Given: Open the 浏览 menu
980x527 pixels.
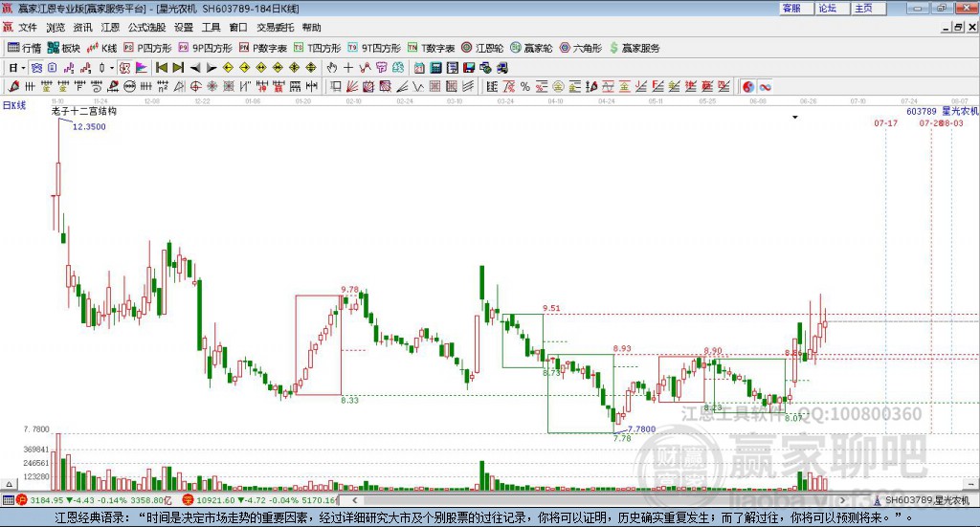Looking at the screenshot, I should tap(55, 28).
